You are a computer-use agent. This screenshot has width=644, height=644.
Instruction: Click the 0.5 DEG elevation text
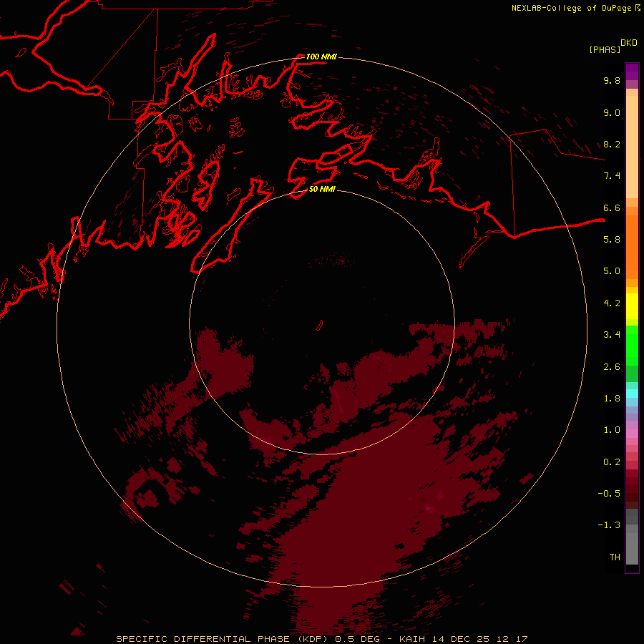point(358,639)
